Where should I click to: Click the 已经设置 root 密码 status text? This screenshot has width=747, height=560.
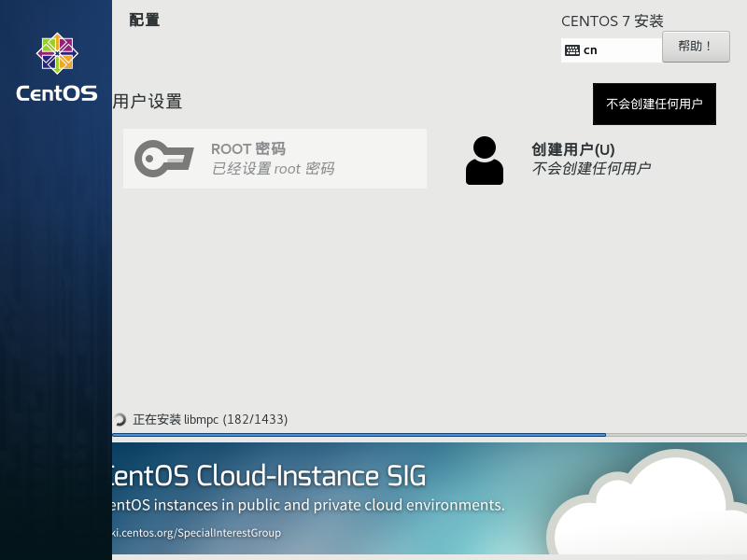[273, 169]
